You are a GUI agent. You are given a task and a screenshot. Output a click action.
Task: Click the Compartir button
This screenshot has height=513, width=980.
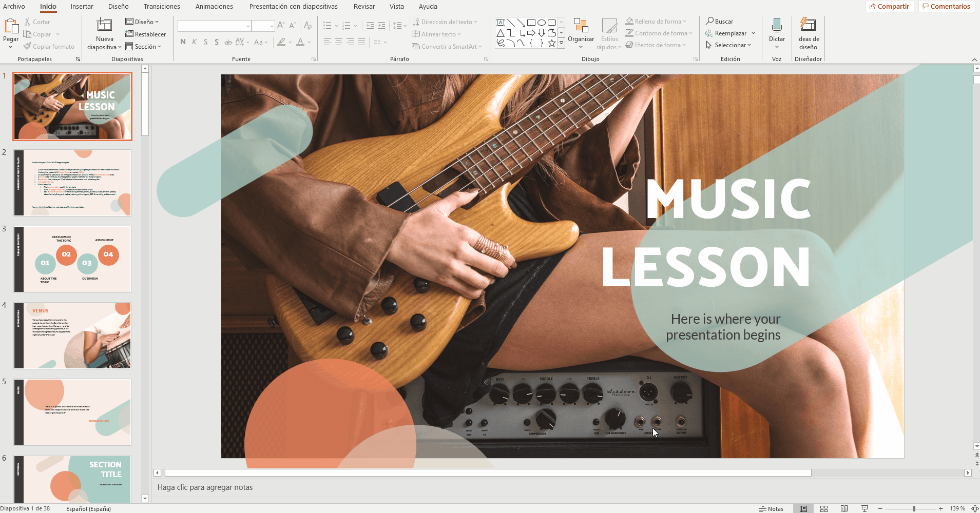coord(890,6)
